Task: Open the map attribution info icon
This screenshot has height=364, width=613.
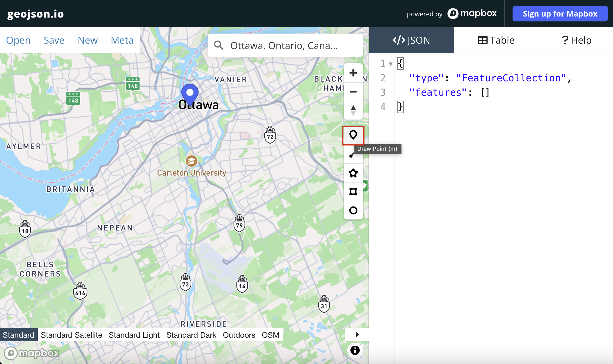Action: (355, 350)
